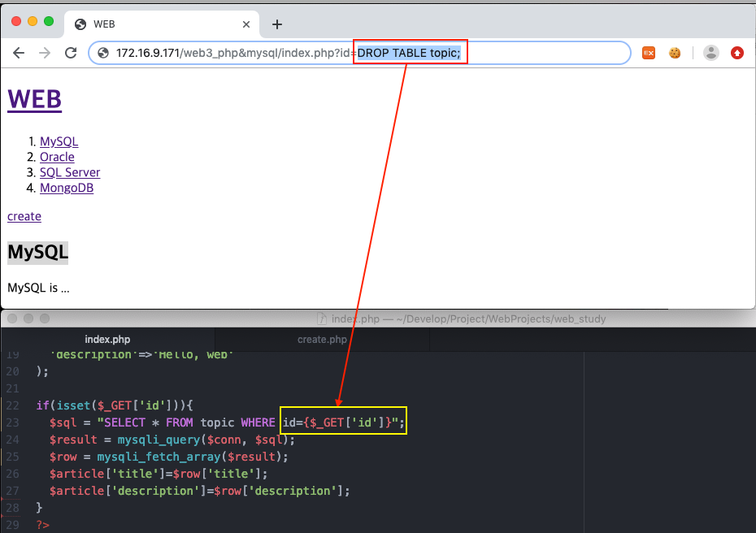
Task: Go forward with browser forward arrow
Action: tap(45, 53)
